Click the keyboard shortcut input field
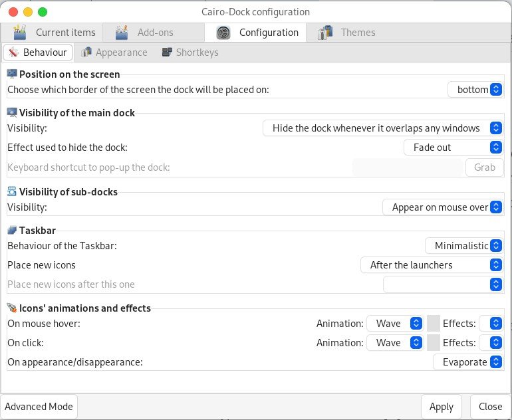 point(408,167)
